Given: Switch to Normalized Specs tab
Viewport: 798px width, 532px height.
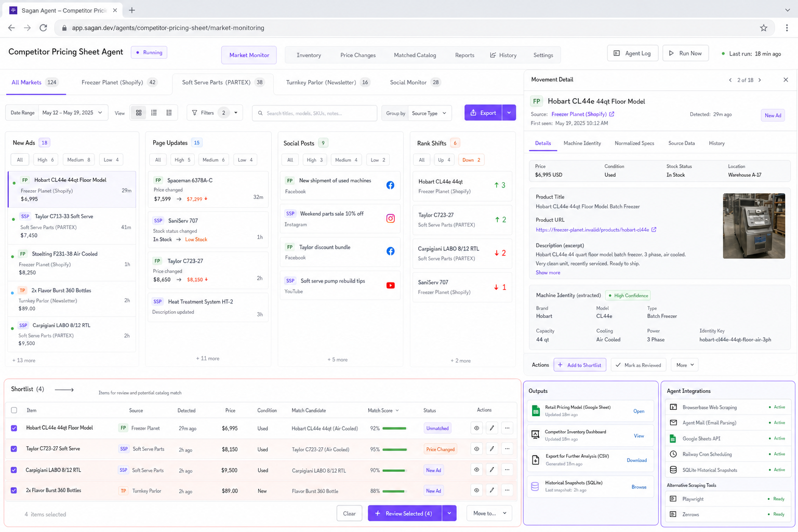Looking at the screenshot, I should pyautogui.click(x=634, y=143).
